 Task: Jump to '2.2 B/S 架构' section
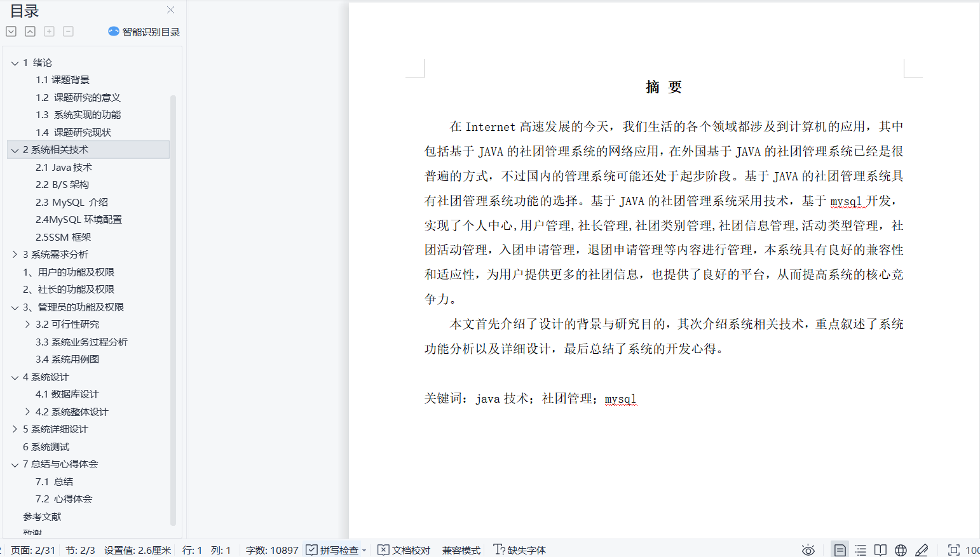coord(62,185)
